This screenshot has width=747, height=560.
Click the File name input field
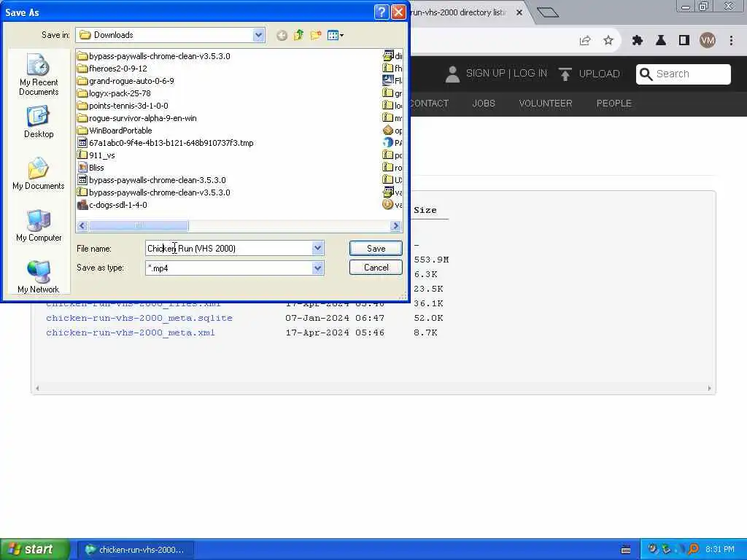228,248
